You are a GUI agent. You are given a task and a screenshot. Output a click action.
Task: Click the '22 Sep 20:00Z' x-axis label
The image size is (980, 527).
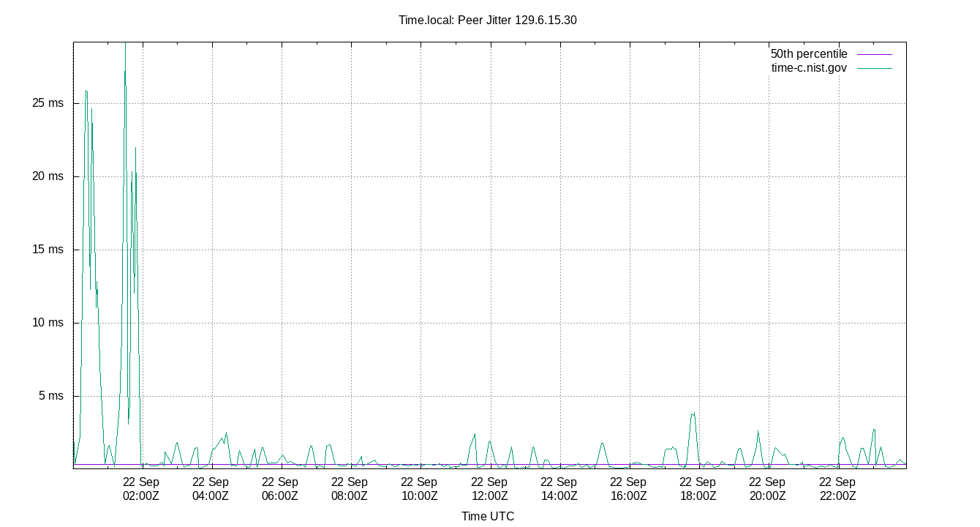(767, 489)
